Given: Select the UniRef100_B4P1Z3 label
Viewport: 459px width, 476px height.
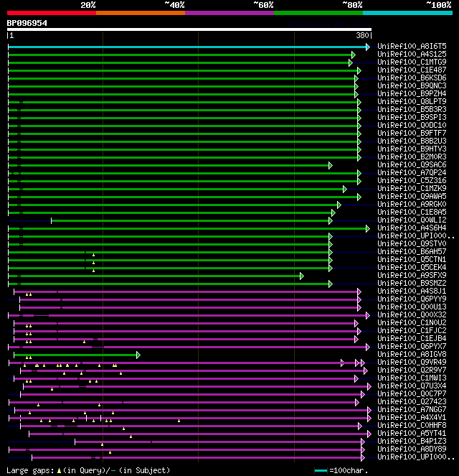Looking at the screenshot, I should [x=412, y=441].
